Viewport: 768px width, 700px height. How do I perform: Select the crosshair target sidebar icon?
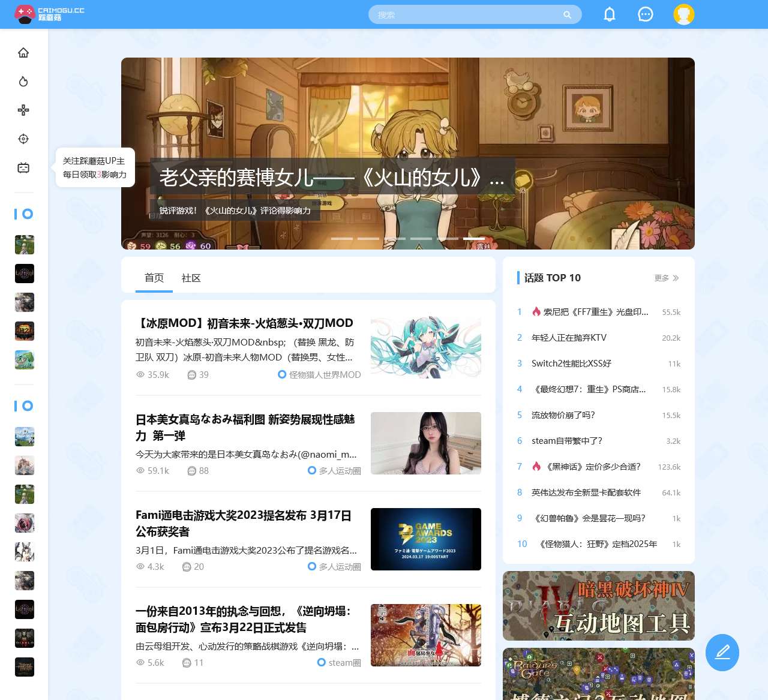click(23, 139)
